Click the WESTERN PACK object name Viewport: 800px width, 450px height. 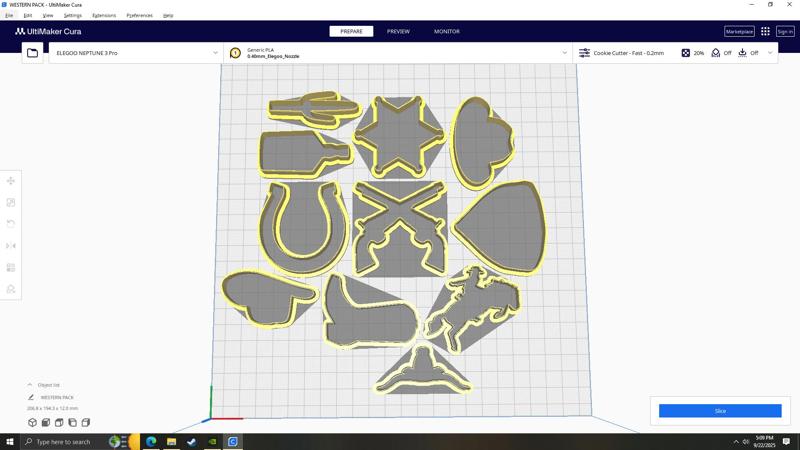(57, 397)
